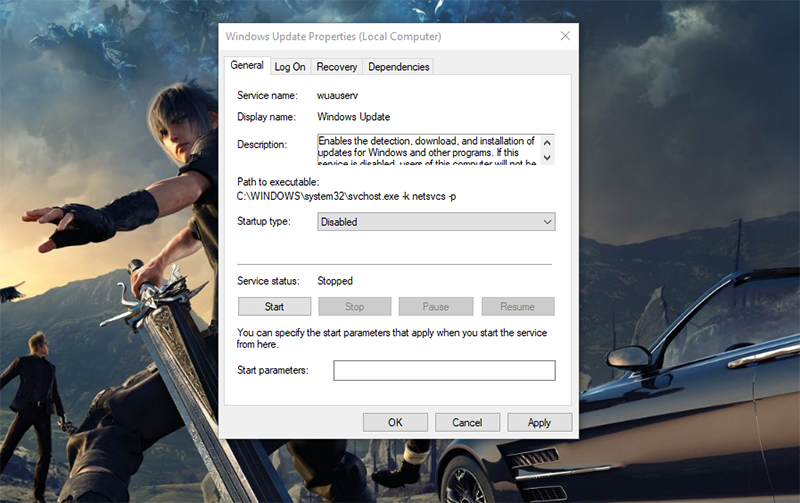
Task: Click the Start service button
Action: 274,307
